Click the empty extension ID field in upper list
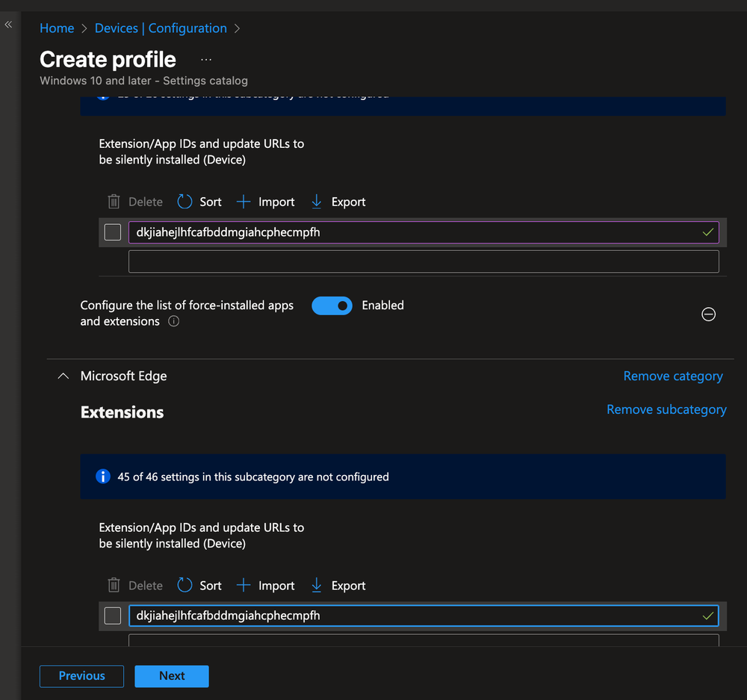747x700 pixels. (424, 261)
